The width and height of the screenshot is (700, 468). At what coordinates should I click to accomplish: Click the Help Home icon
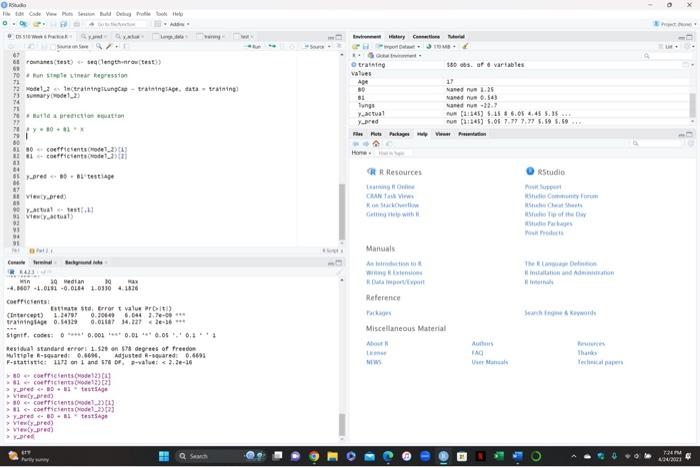(x=376, y=144)
